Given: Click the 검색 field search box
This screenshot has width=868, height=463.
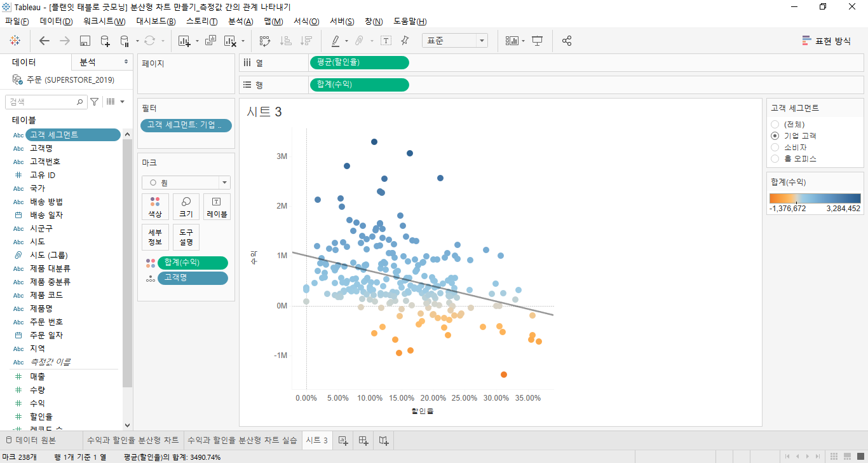Looking at the screenshot, I should tap(46, 102).
